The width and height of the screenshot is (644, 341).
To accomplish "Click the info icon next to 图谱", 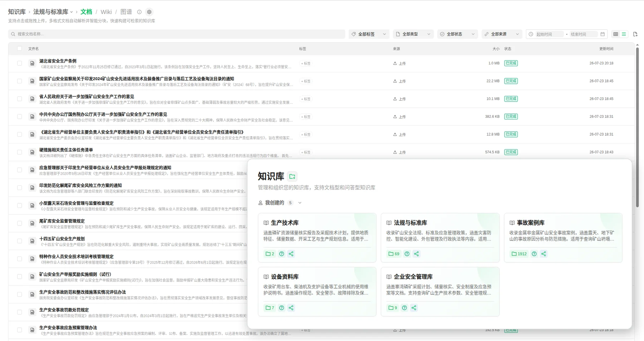I will click(139, 12).
